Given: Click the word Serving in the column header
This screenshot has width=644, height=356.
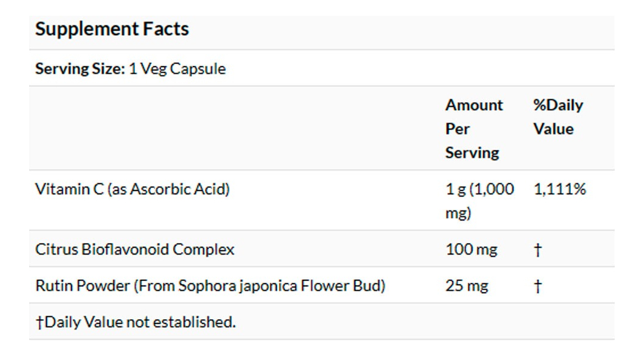Looking at the screenshot, I should click(x=472, y=153).
